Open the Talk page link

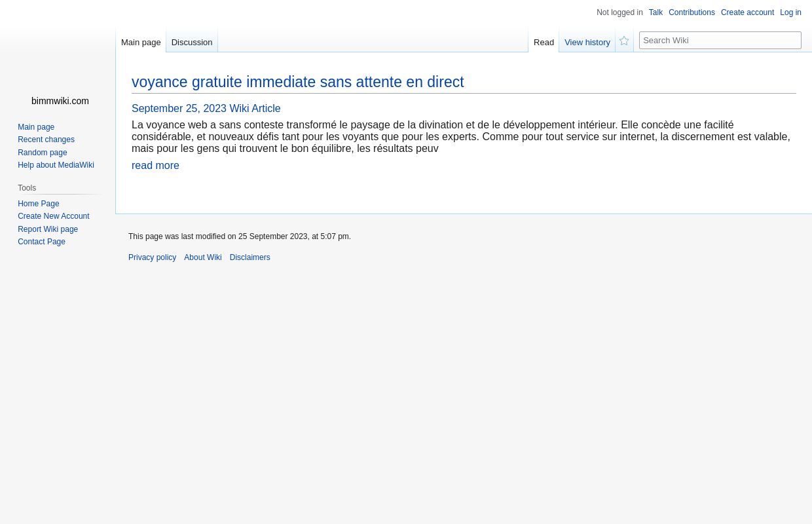(655, 12)
